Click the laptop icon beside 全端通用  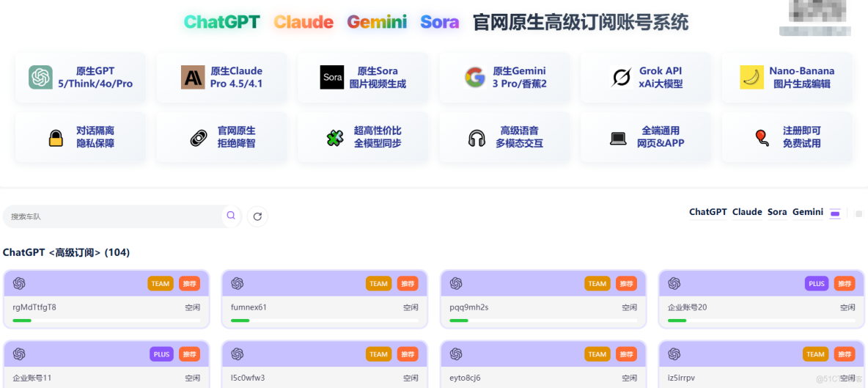[x=618, y=139]
